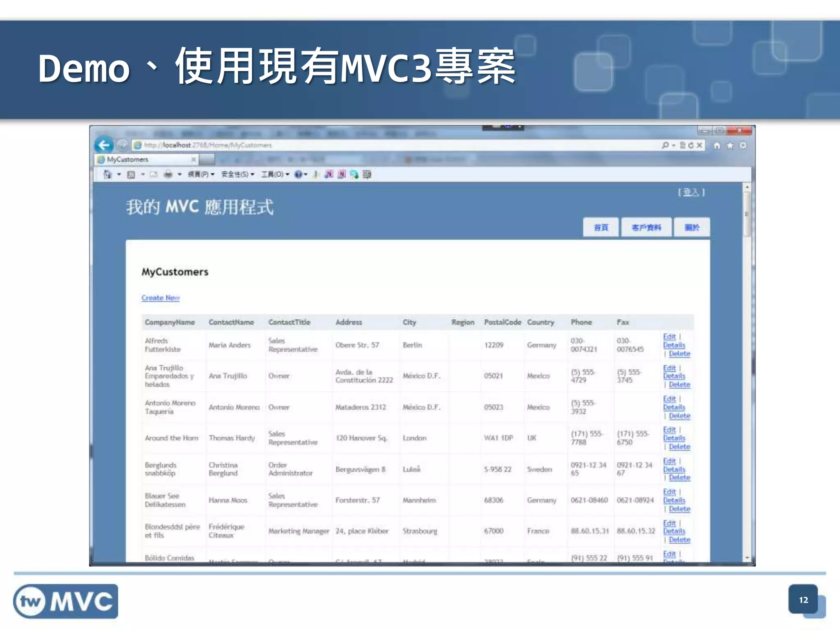Click the browser Back arrow button
Viewport: 840px width, 630px height.
point(104,145)
